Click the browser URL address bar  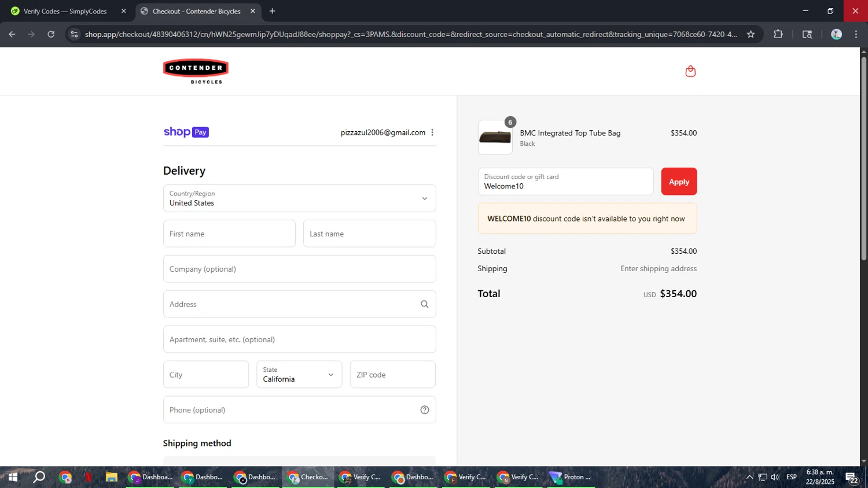(x=411, y=34)
